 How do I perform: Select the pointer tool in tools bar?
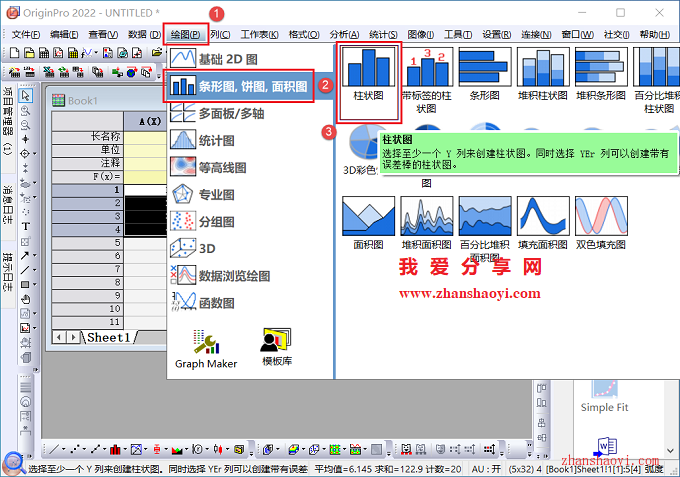26,95
